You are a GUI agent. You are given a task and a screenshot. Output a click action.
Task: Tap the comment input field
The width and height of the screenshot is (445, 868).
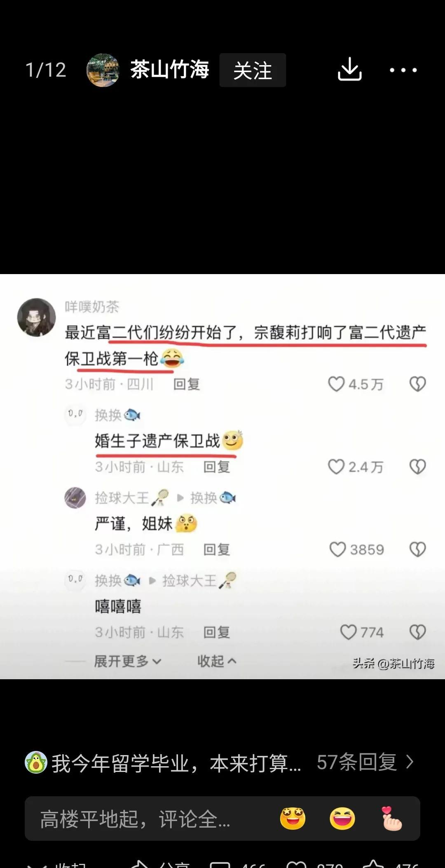click(x=222, y=819)
